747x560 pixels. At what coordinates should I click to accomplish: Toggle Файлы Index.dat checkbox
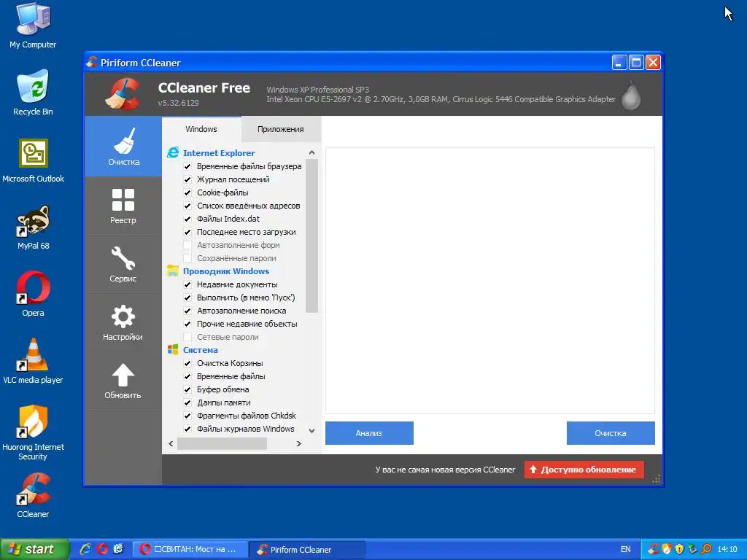(187, 219)
